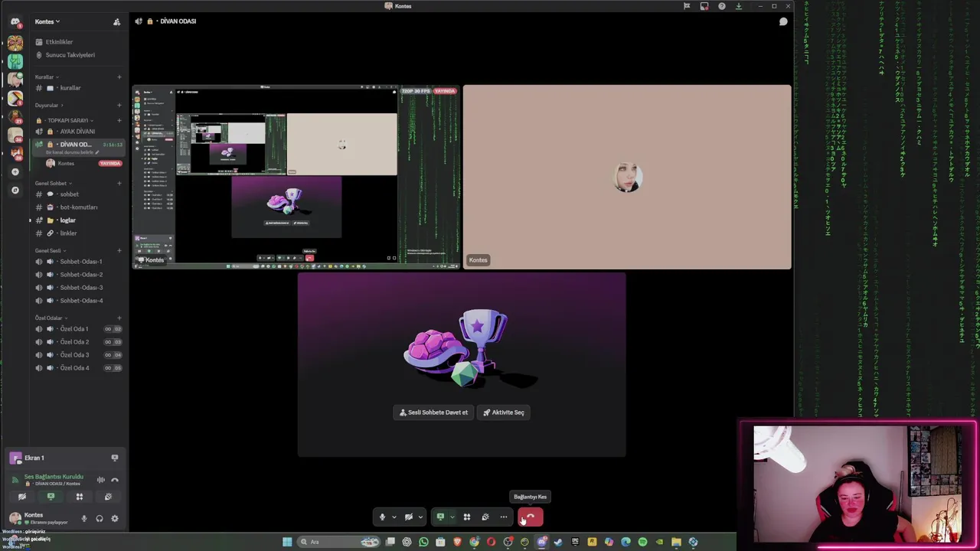
Task: Join Sohbet-Odası-3 voice channel
Action: coord(80,288)
